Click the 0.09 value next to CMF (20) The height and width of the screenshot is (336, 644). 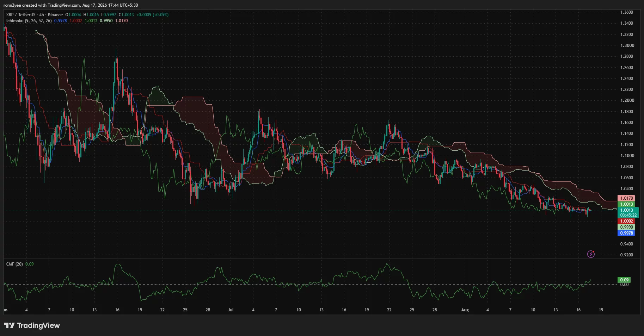click(30, 264)
